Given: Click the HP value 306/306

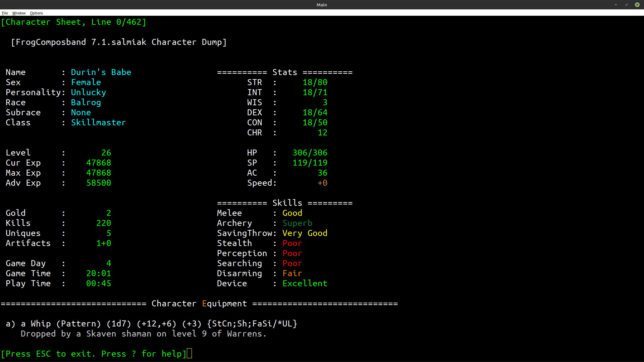Looking at the screenshot, I should [x=310, y=153].
